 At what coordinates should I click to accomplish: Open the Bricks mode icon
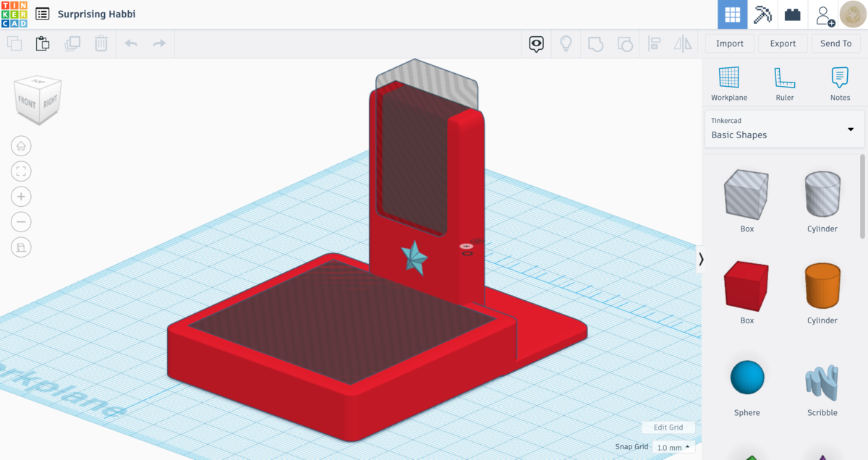coord(793,14)
